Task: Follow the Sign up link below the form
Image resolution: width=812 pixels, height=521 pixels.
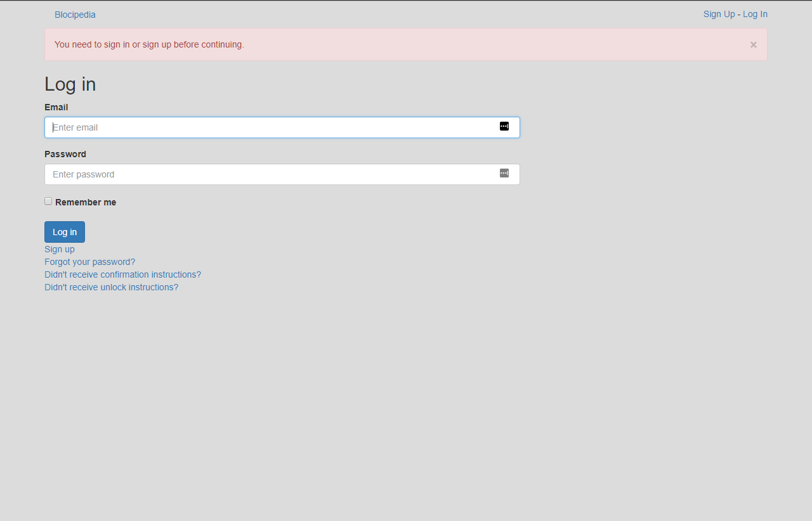Action: coord(60,249)
